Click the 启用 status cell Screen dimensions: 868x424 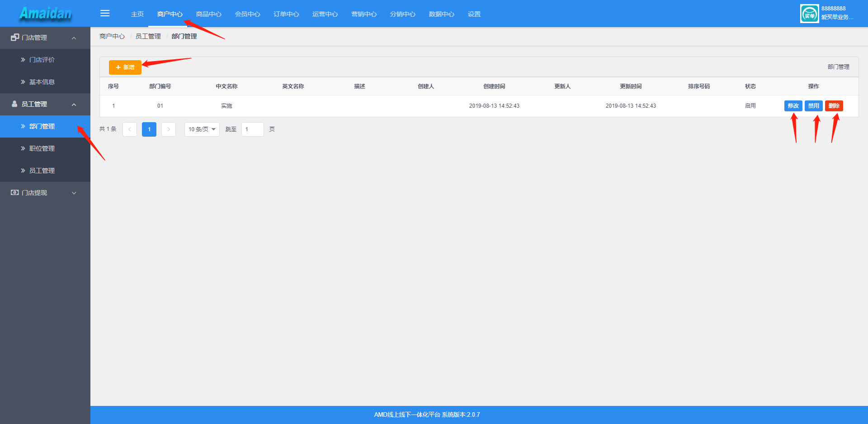click(750, 106)
